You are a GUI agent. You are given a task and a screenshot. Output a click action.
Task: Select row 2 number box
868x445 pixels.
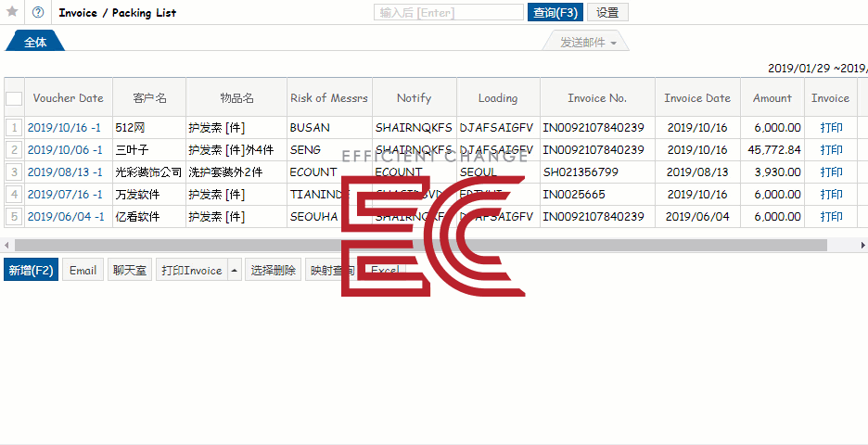[15, 150]
